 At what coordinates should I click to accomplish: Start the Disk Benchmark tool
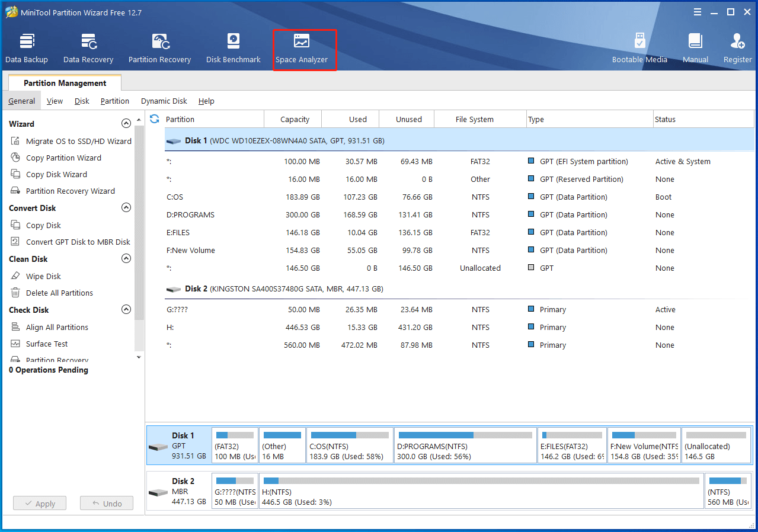pyautogui.click(x=234, y=49)
